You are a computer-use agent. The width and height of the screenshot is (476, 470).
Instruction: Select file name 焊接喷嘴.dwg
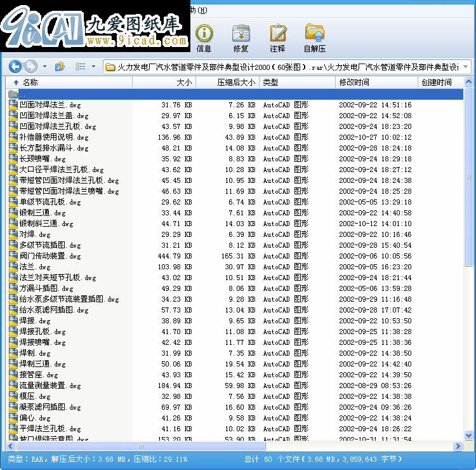click(x=43, y=342)
